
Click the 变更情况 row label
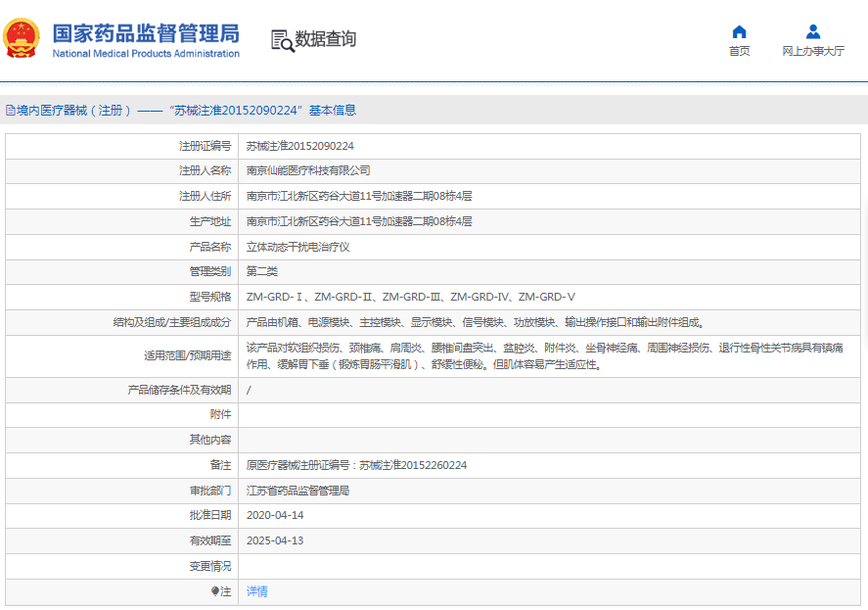click(210, 566)
